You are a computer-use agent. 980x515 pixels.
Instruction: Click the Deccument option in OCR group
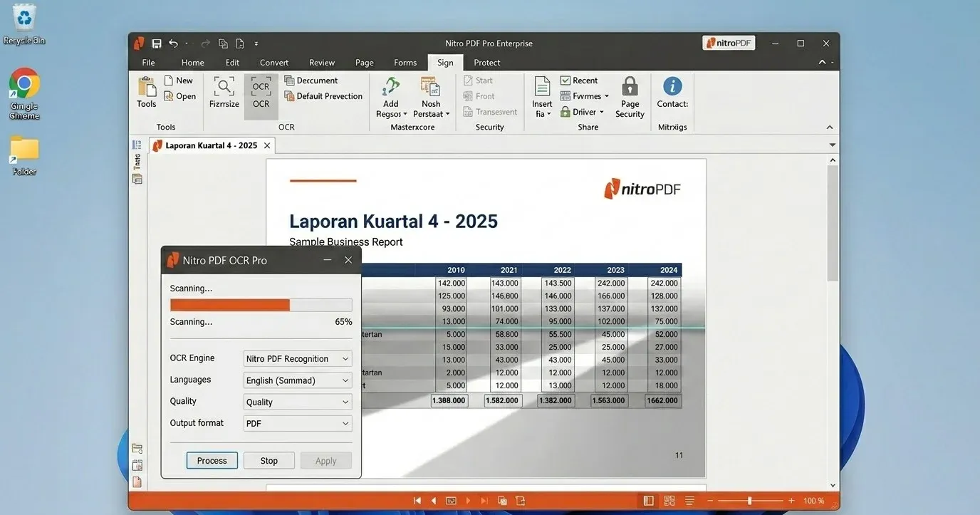(311, 80)
